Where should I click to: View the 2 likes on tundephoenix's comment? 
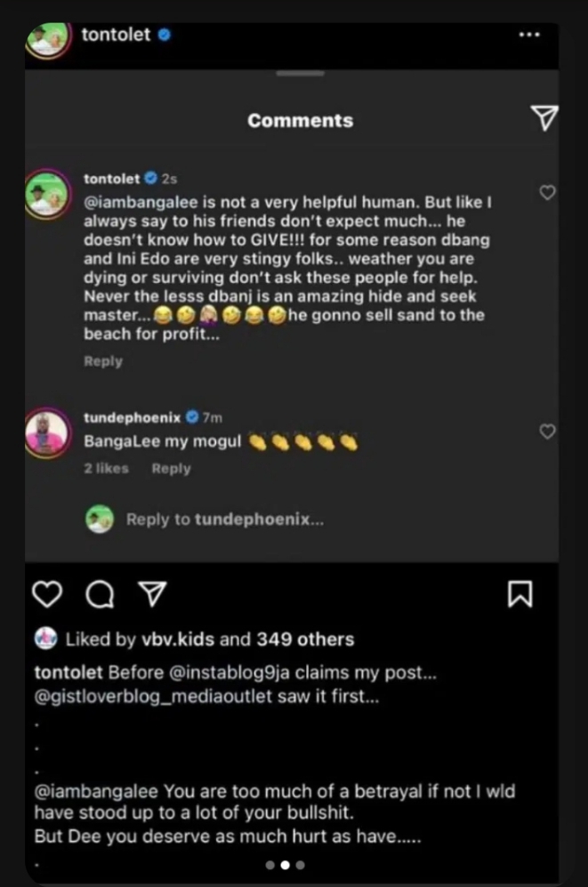pos(106,469)
